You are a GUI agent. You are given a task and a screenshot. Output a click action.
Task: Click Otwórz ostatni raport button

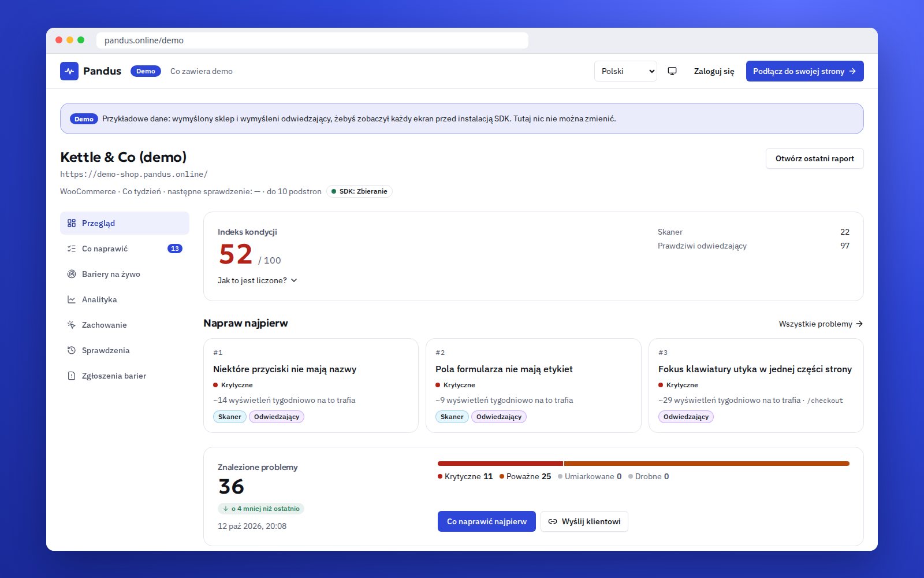814,158
